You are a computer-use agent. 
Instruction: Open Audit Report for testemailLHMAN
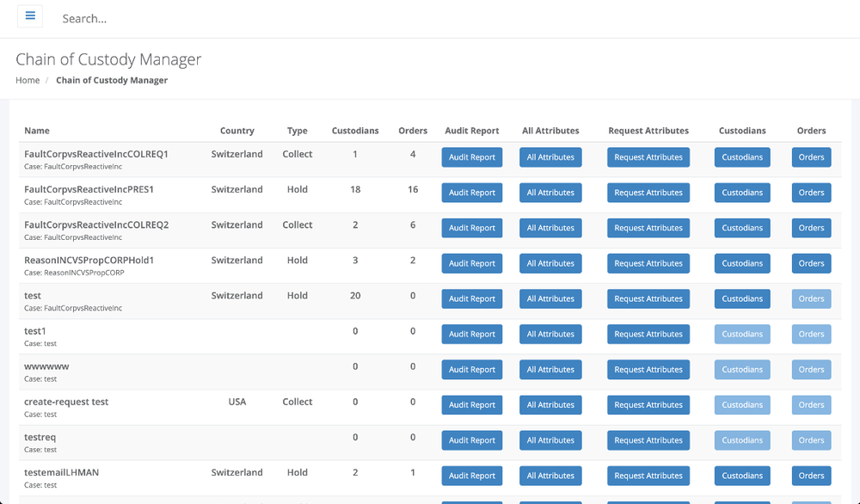[471, 475]
